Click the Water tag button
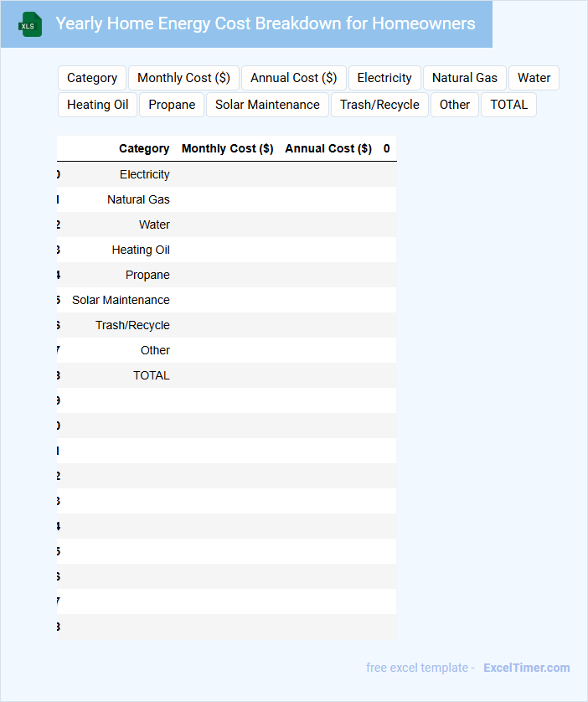The height and width of the screenshot is (702, 588). [x=534, y=78]
